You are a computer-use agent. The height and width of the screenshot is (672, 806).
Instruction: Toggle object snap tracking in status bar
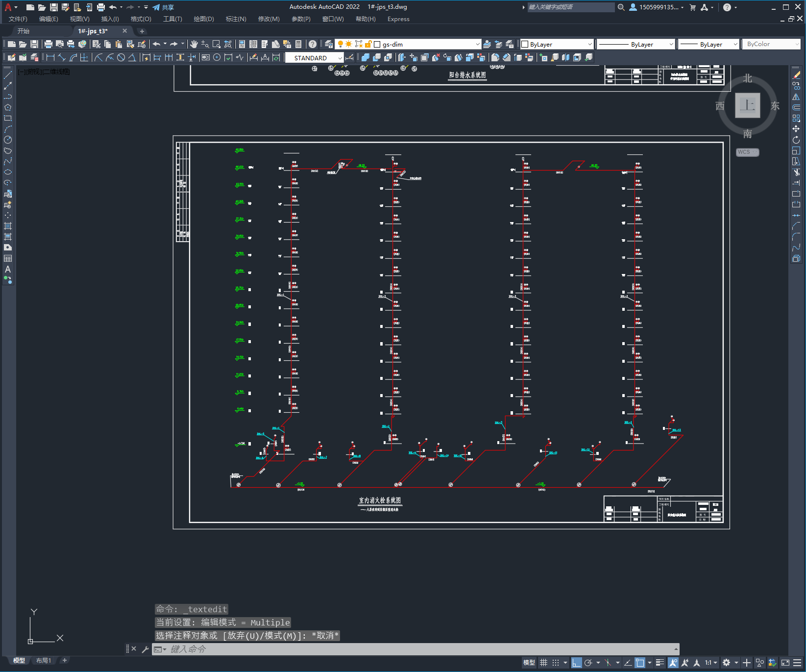[628, 663]
